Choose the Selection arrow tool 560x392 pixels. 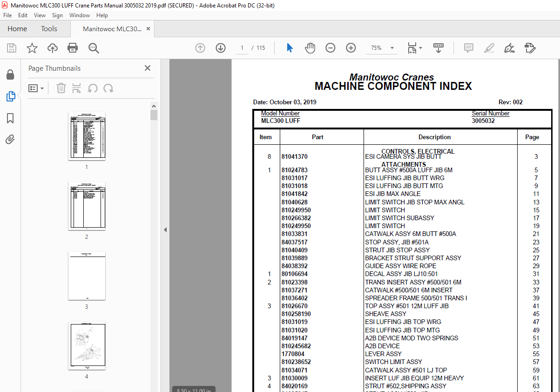(x=290, y=48)
